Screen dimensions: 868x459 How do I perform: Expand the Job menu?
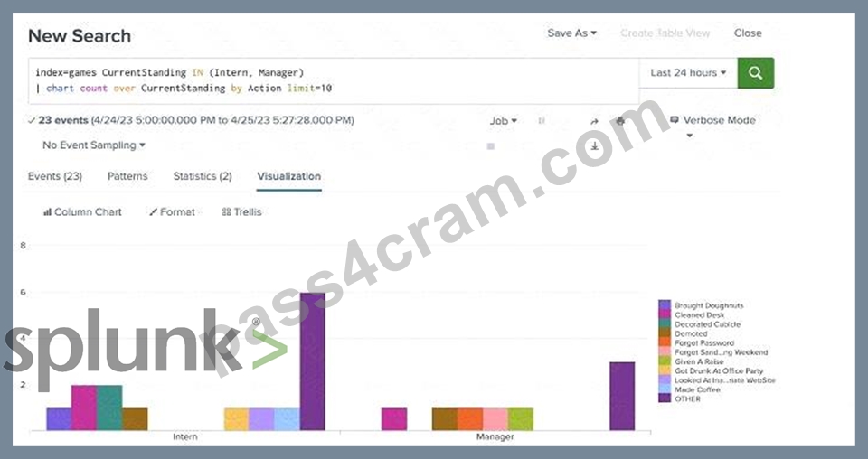[x=504, y=120]
